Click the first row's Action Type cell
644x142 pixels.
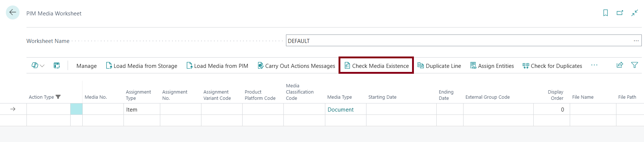tap(49, 109)
